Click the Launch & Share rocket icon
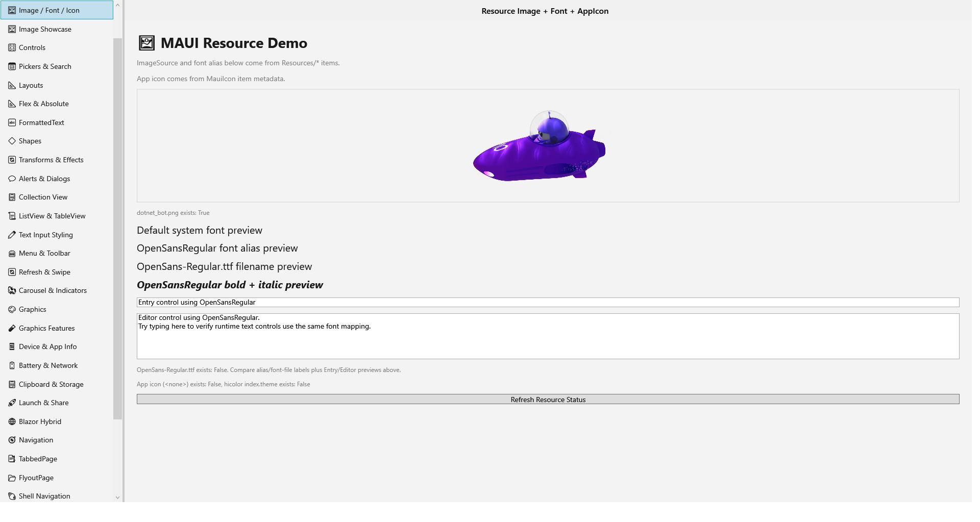The image size is (980, 522). [12, 403]
